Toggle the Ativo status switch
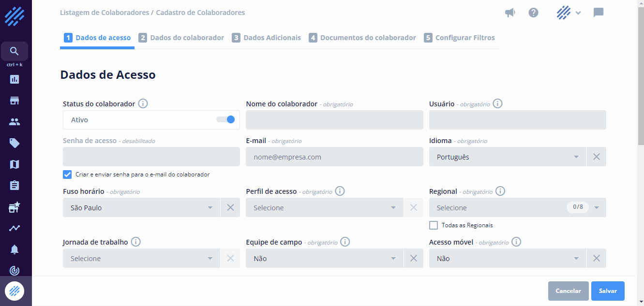The height and width of the screenshot is (306, 644). click(225, 119)
